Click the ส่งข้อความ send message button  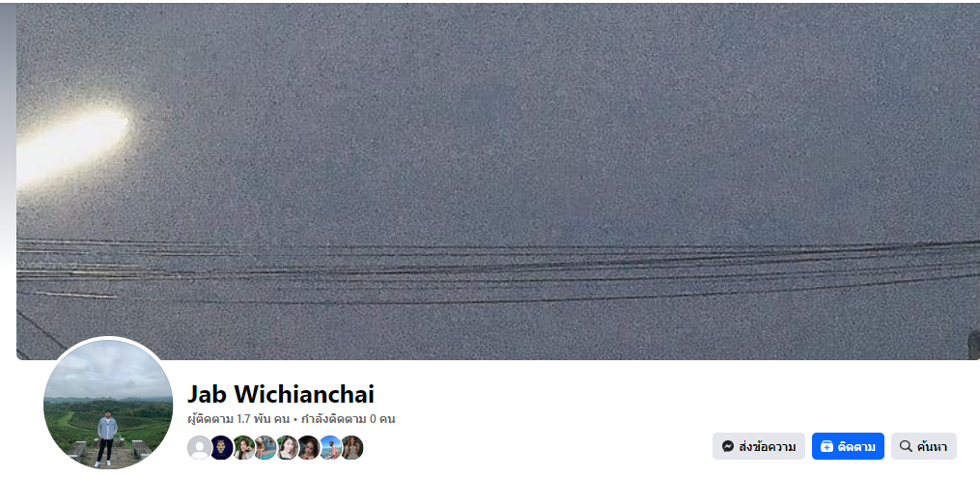[x=759, y=446]
